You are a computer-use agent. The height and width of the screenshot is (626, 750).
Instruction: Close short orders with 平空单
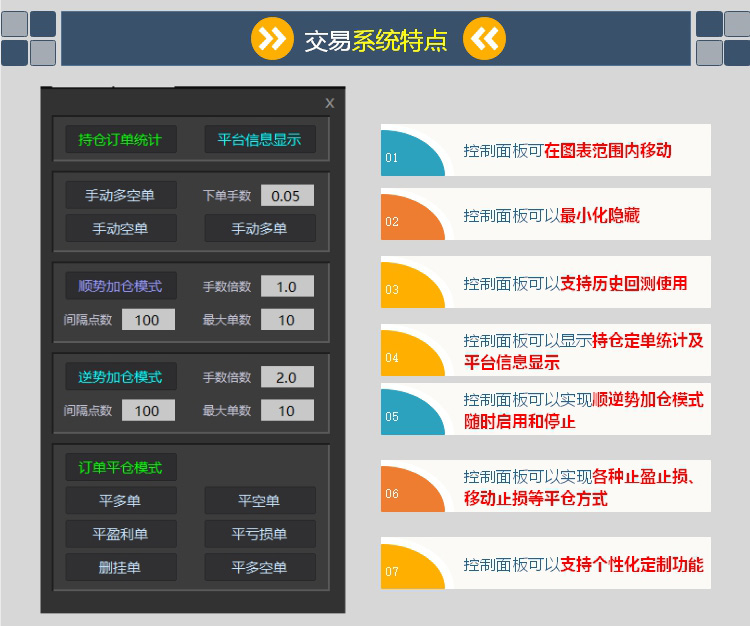pos(260,500)
